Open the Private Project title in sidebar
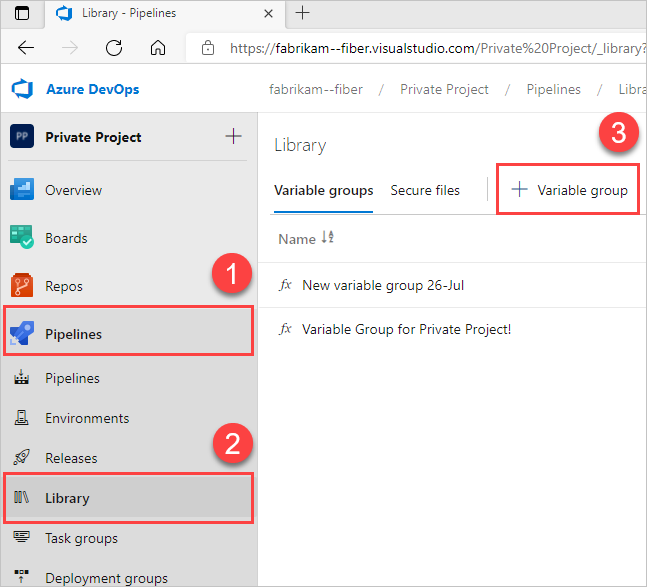The height and width of the screenshot is (587, 647). 93,137
